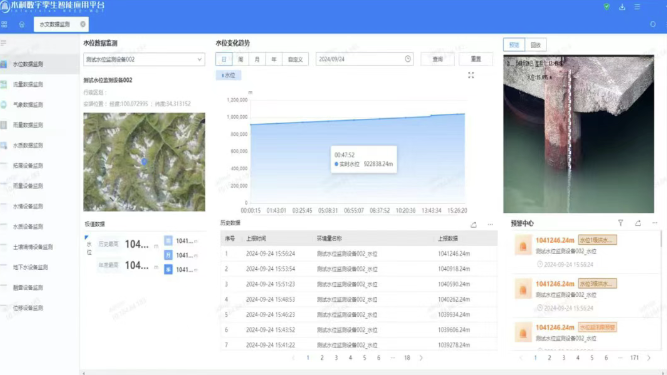
Task: Click the second orange alert level tag
Action: pyautogui.click(x=597, y=284)
